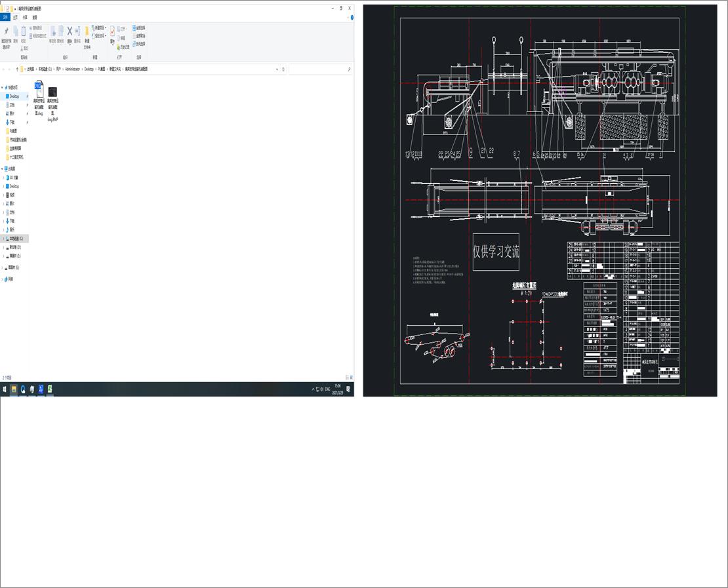This screenshot has width=728, height=588.
Task: Click the Select none ribbon command
Action: (139, 36)
